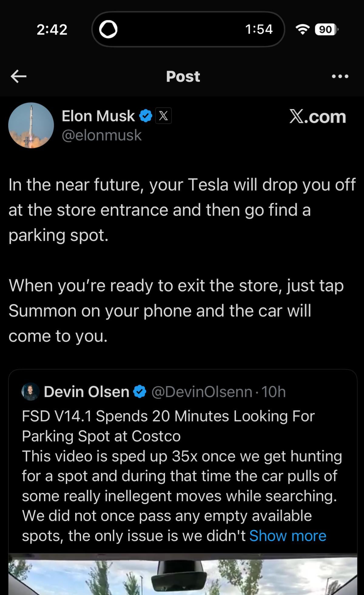Tap the blue verified badge beside Elon Musk

(x=146, y=116)
